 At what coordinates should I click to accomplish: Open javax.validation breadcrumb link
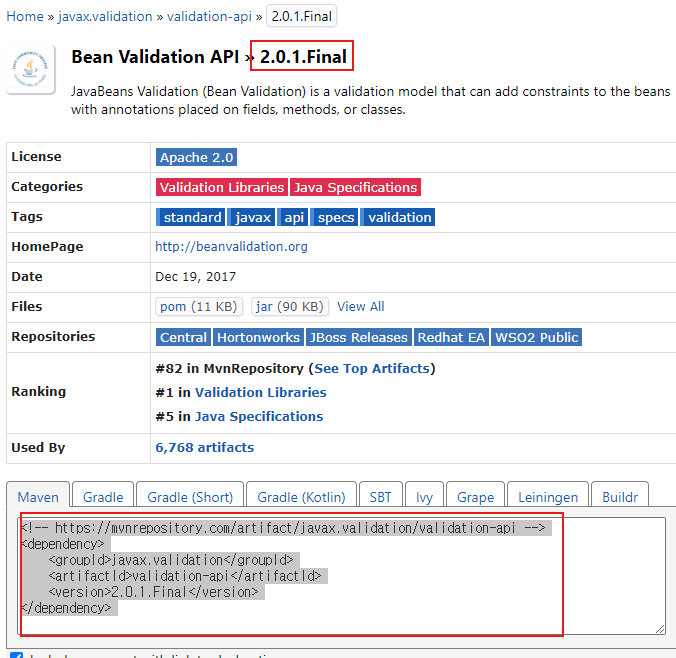click(x=105, y=16)
